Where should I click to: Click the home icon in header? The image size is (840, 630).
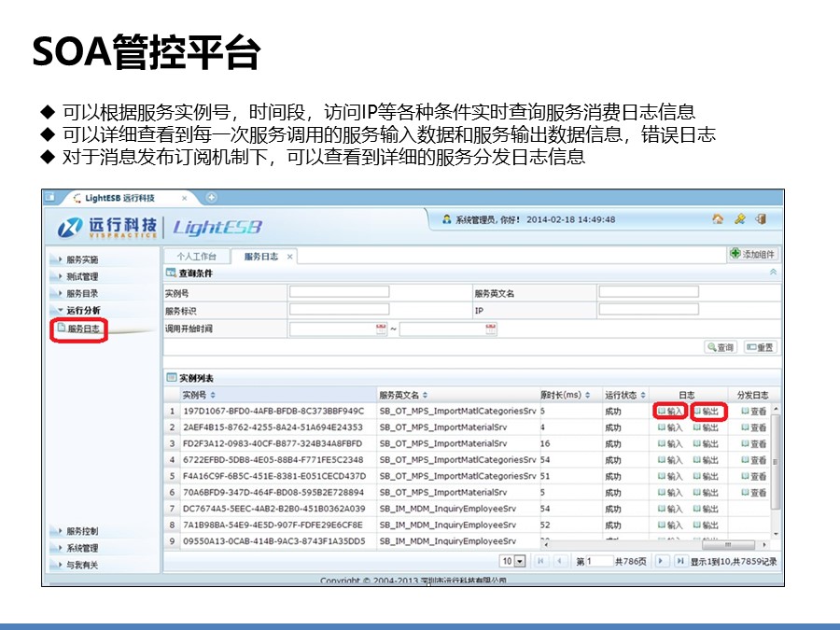tap(718, 219)
